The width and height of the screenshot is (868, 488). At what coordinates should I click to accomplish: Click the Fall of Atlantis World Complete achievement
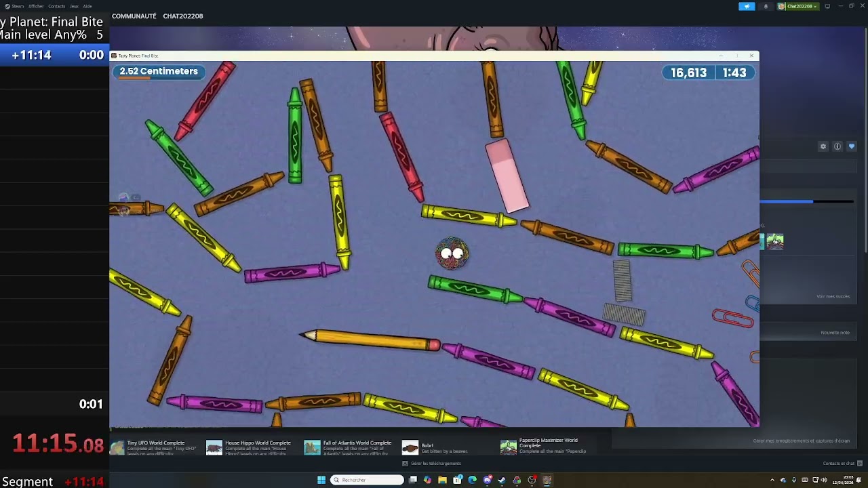click(349, 447)
